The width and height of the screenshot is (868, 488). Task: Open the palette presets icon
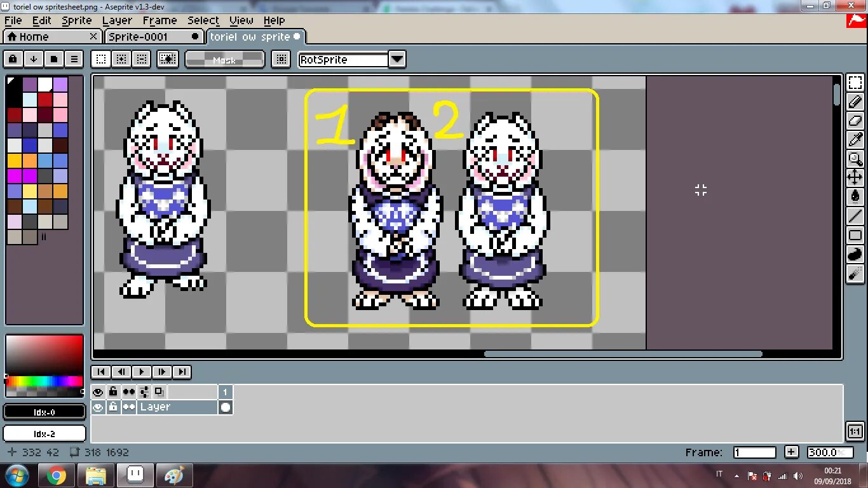point(53,59)
